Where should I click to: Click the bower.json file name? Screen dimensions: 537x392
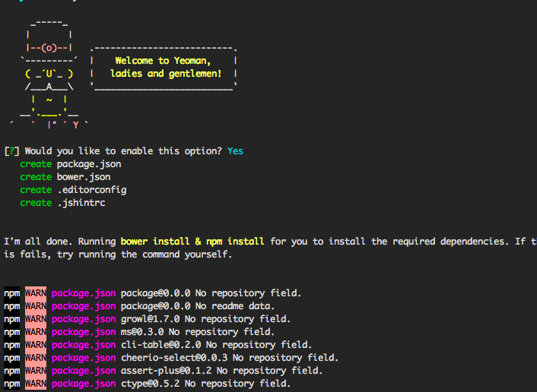coord(84,177)
